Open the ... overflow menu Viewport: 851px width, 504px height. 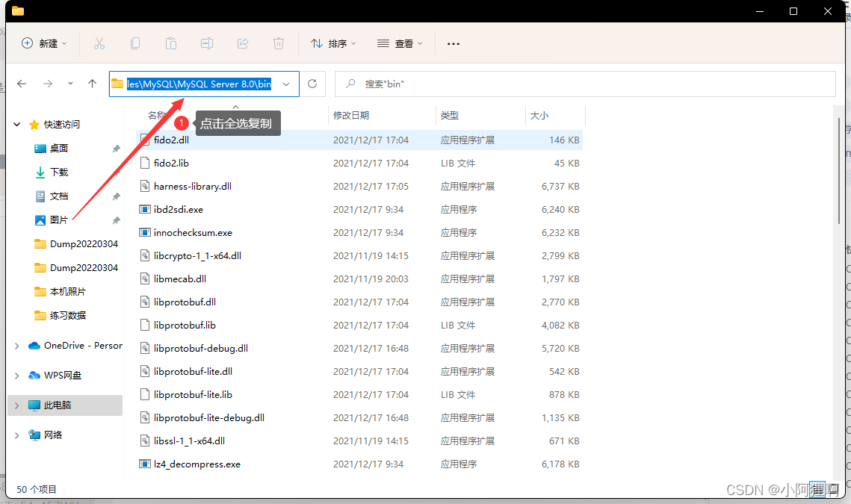[x=453, y=43]
